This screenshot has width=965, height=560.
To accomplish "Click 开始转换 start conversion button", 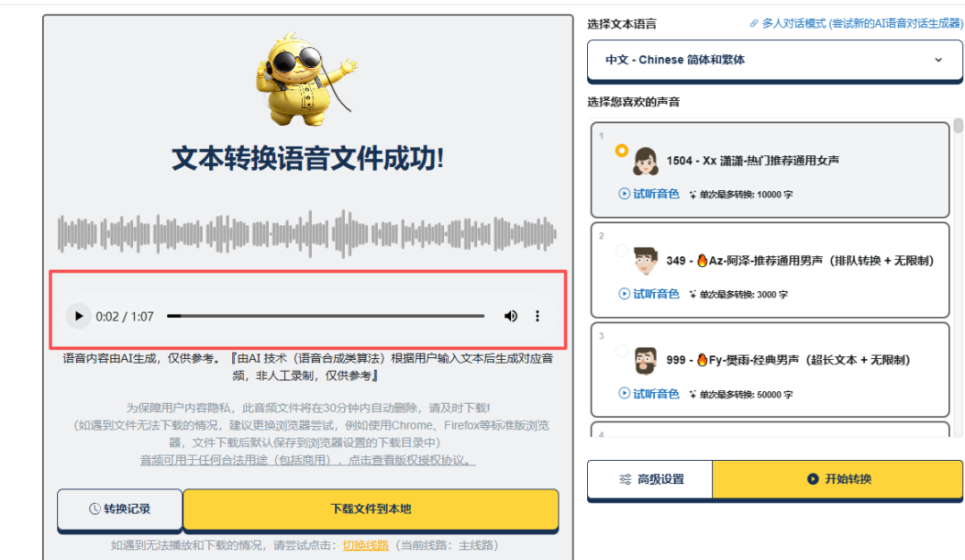I will point(837,480).
